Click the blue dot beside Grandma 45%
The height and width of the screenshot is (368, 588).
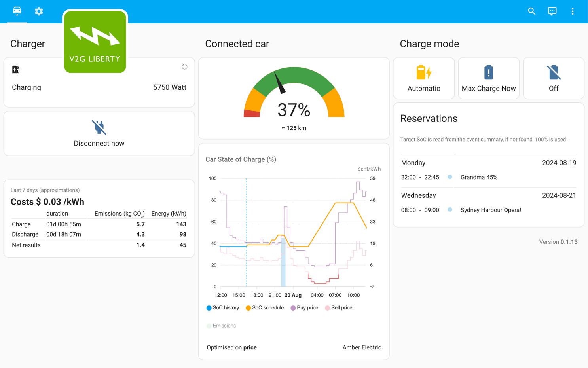450,177
